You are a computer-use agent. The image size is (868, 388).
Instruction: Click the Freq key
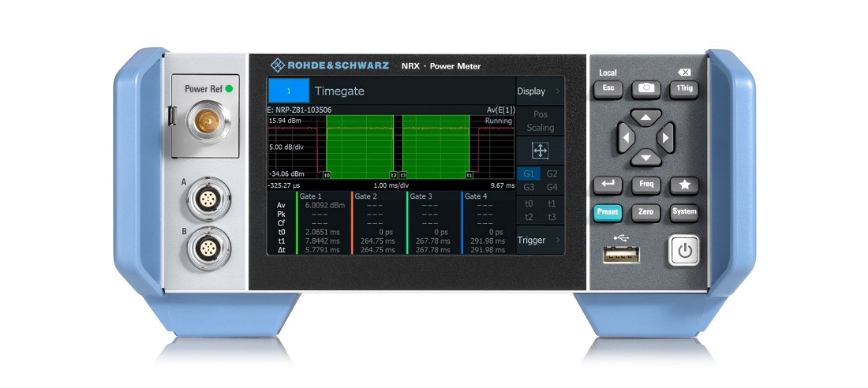(x=646, y=185)
